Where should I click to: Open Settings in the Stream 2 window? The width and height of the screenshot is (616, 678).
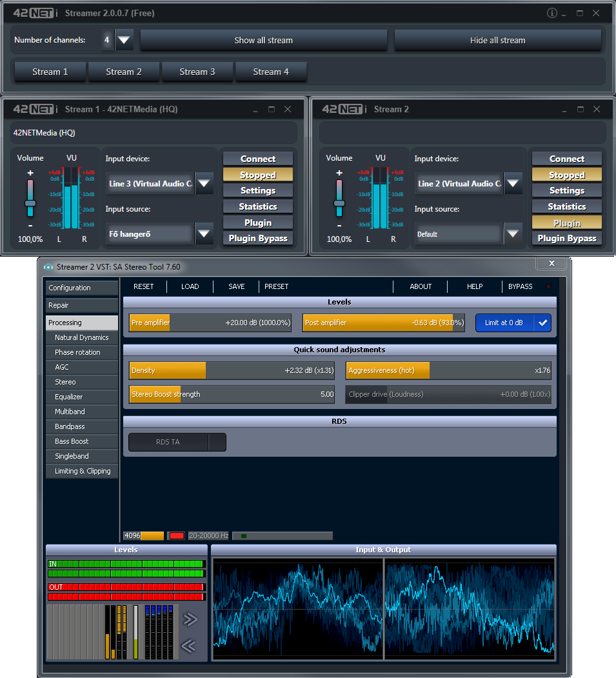[567, 191]
